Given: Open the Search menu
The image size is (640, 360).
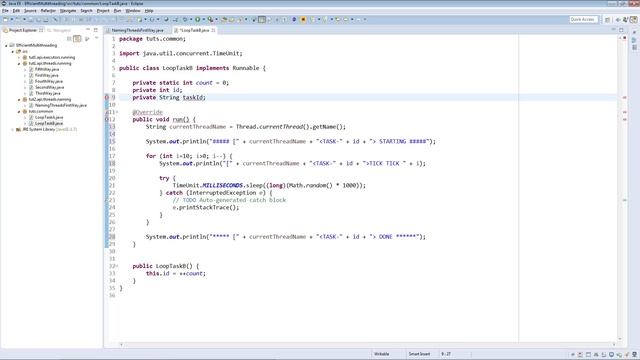Looking at the screenshot, I should 86,11.
